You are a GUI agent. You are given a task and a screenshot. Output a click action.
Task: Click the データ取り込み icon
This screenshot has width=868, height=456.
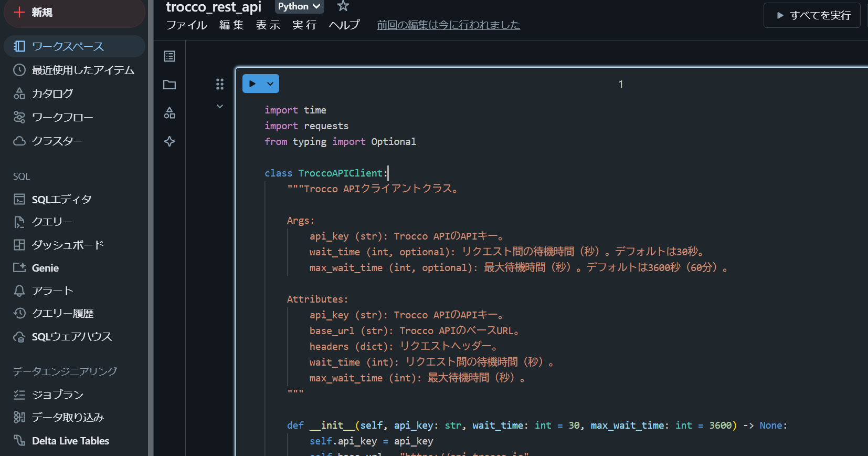point(19,417)
